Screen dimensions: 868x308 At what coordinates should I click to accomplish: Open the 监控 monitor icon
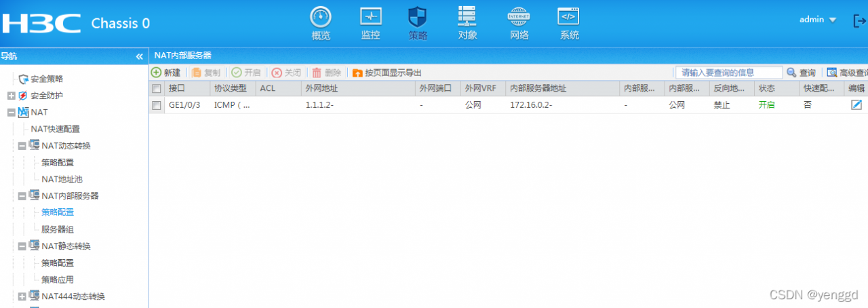(370, 16)
